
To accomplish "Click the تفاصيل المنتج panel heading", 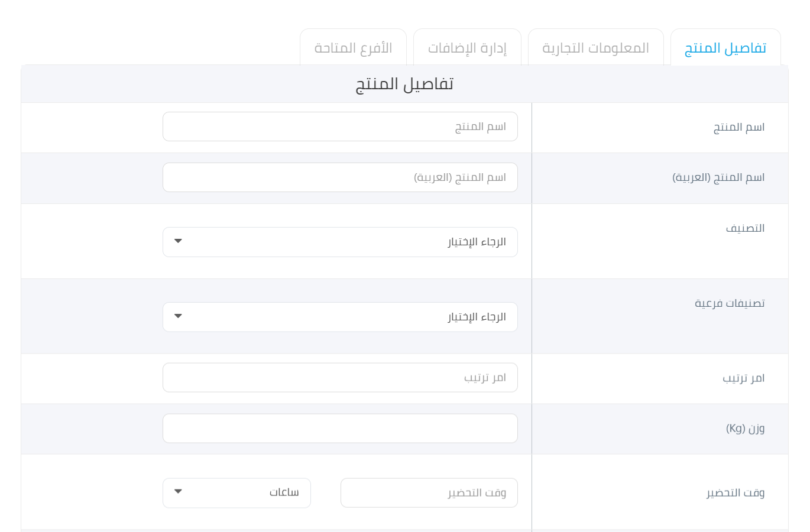I will pyautogui.click(x=404, y=84).
